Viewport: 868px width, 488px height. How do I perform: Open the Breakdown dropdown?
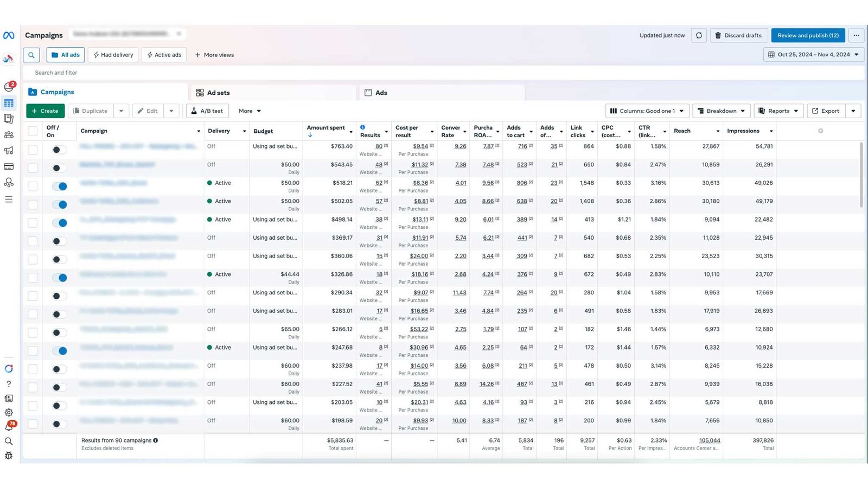click(722, 111)
